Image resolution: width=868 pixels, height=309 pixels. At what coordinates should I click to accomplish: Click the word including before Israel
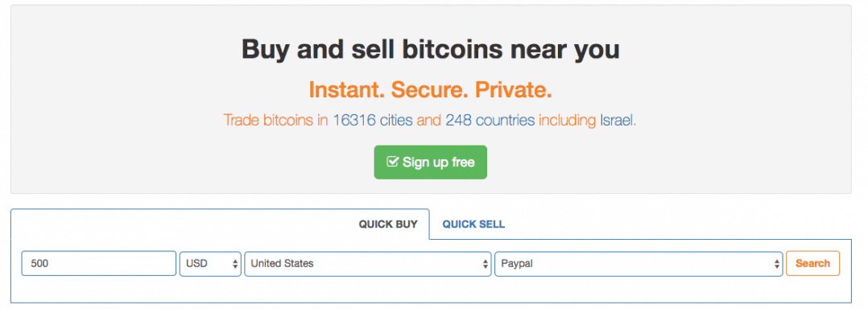coord(568,120)
